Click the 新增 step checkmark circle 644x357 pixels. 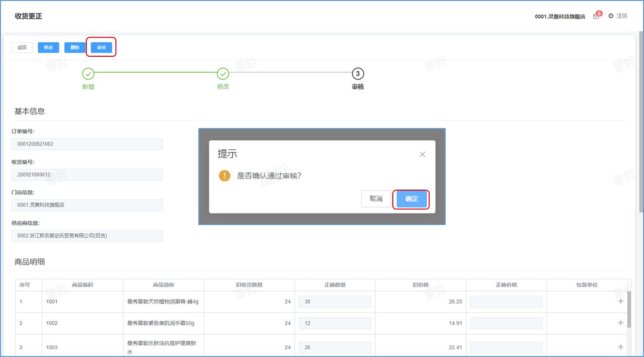(x=88, y=74)
